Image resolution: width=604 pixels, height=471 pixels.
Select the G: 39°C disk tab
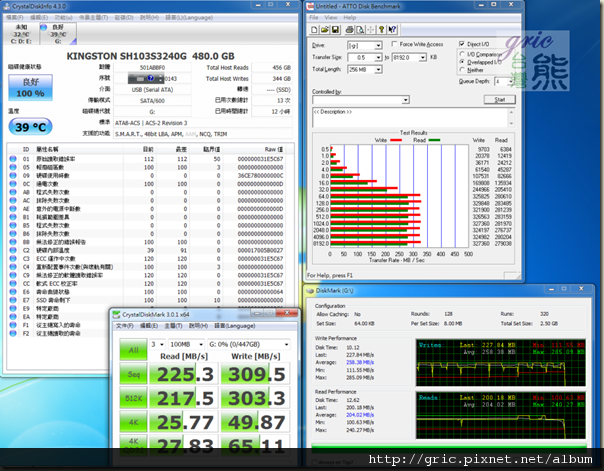click(58, 34)
